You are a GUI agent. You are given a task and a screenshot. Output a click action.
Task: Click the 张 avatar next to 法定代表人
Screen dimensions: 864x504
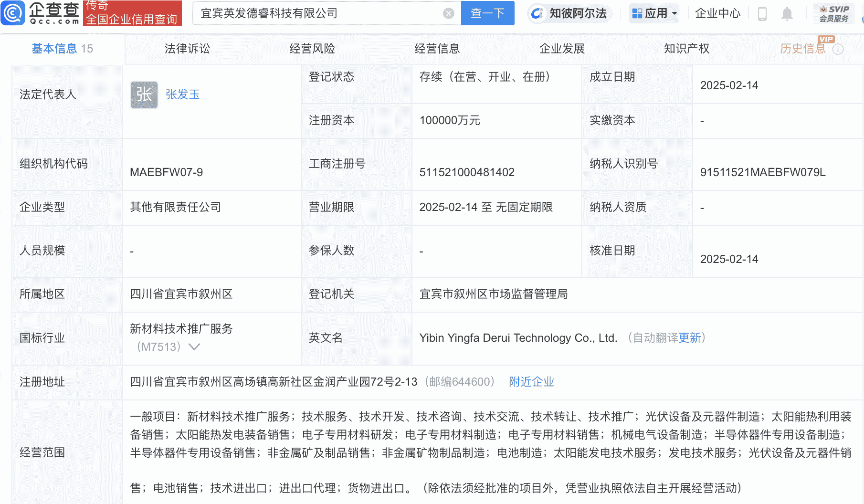point(144,95)
